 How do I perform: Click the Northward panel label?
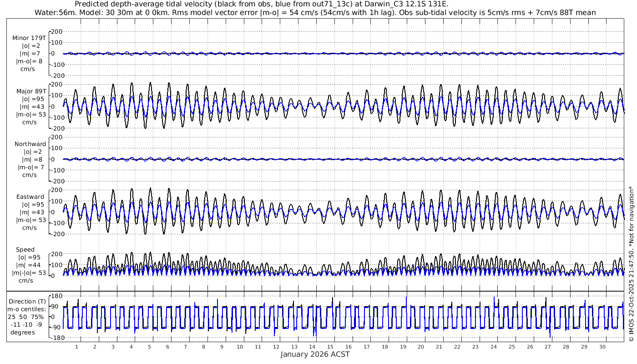30,144
